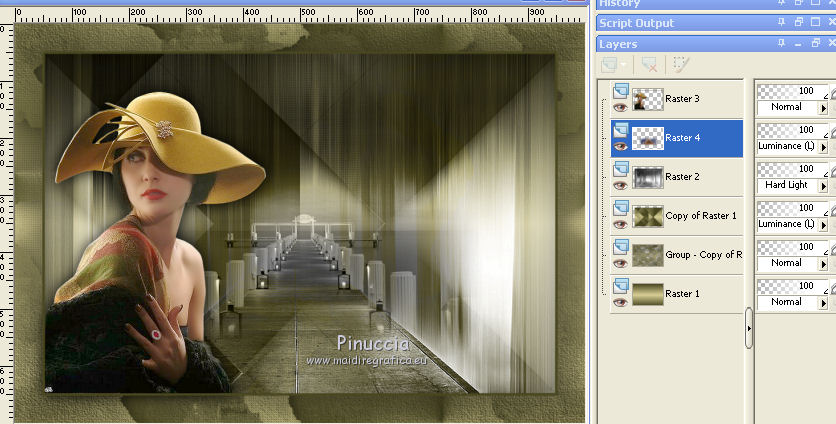
Task: Hide the Raster 4 layer
Action: click(620, 146)
